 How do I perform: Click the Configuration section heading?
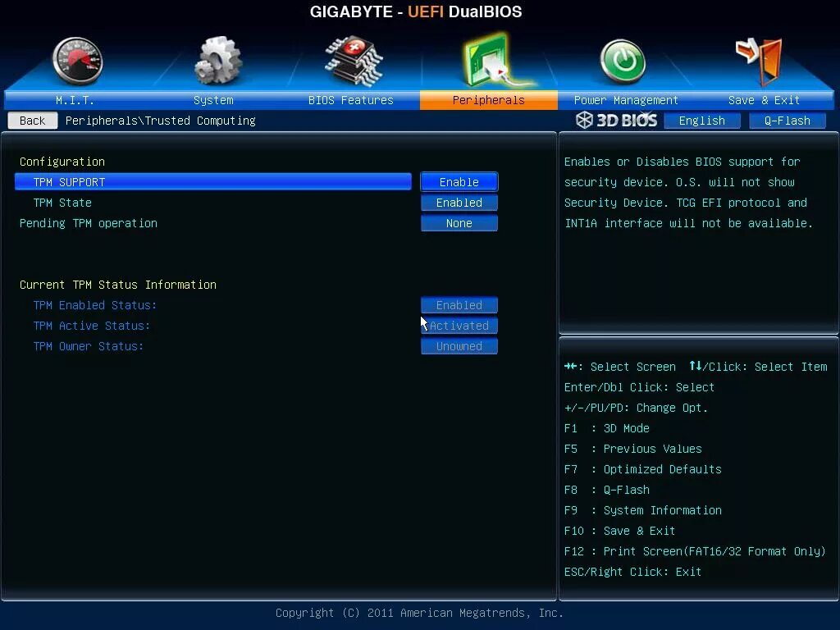pos(62,162)
